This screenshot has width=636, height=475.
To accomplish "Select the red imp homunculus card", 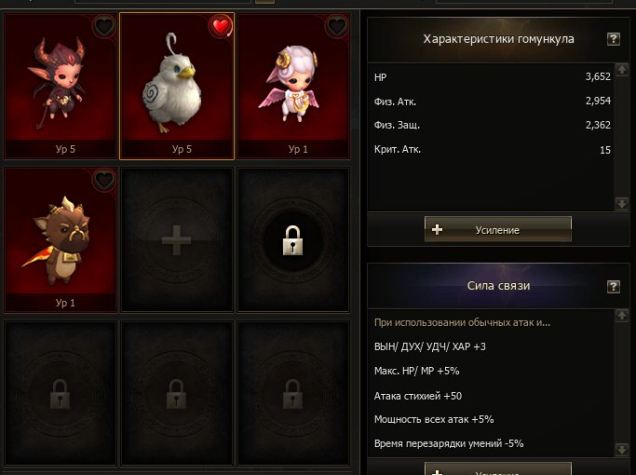I will click(x=60, y=86).
